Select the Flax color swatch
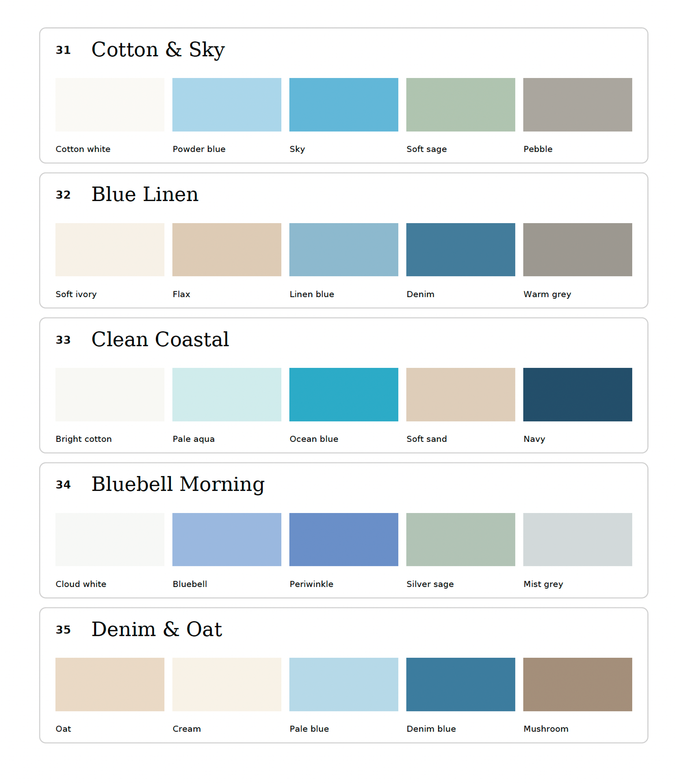Viewport: 676px width, 784px height. pyautogui.click(x=227, y=250)
